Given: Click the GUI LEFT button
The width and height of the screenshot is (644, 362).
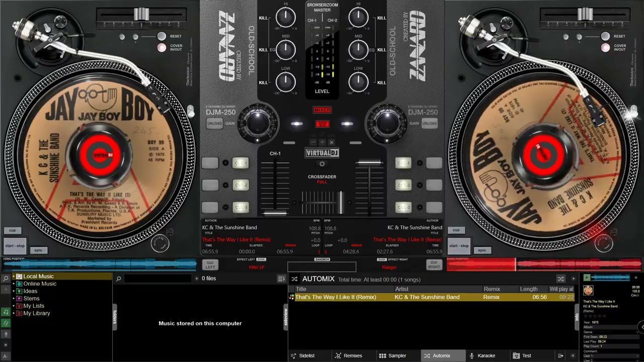Looking at the screenshot, I should (210, 264).
